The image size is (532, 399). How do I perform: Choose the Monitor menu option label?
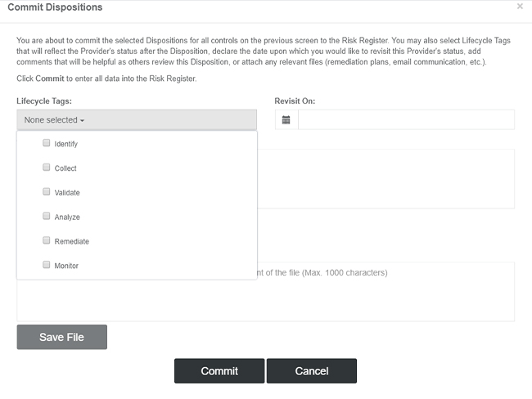[x=66, y=266]
